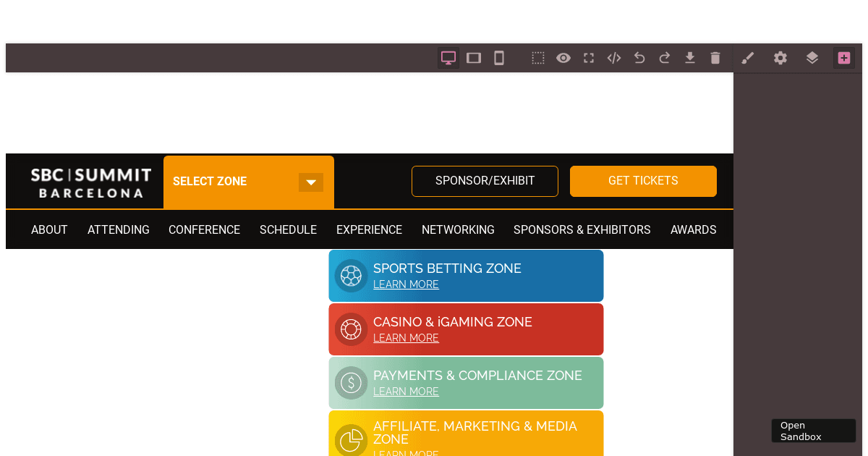Switch to tablet device preview
The height and width of the screenshot is (456, 868).
point(474,58)
